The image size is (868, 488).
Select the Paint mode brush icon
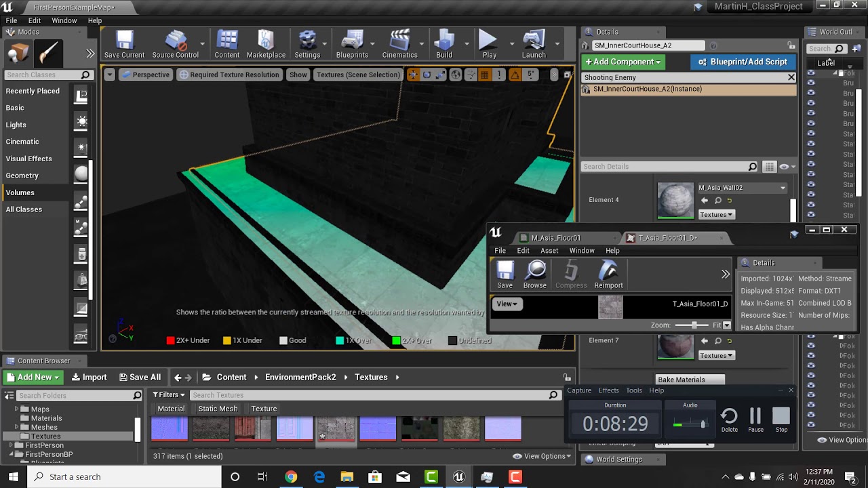point(49,54)
